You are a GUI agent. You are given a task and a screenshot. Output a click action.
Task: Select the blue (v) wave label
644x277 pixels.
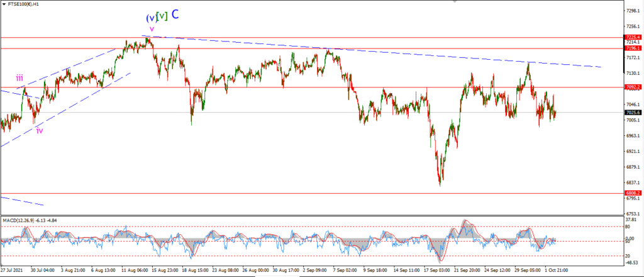(x=151, y=18)
